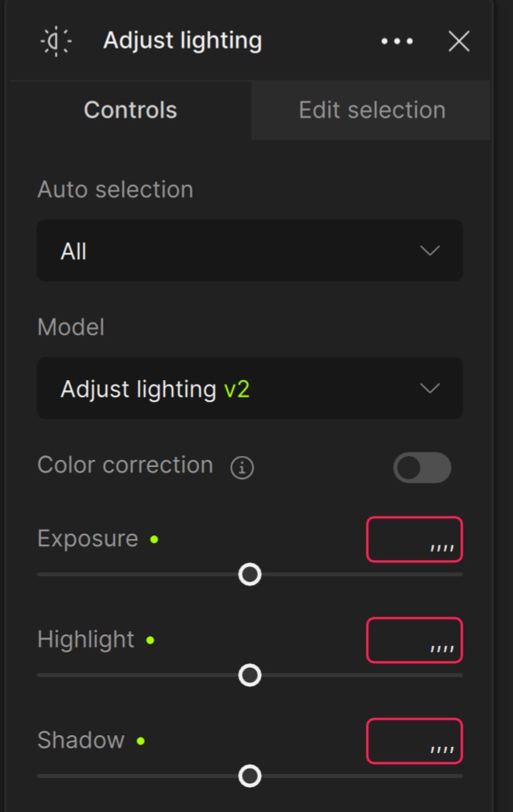The height and width of the screenshot is (812, 513).
Task: Click the green dot beside Exposure
Action: (154, 539)
